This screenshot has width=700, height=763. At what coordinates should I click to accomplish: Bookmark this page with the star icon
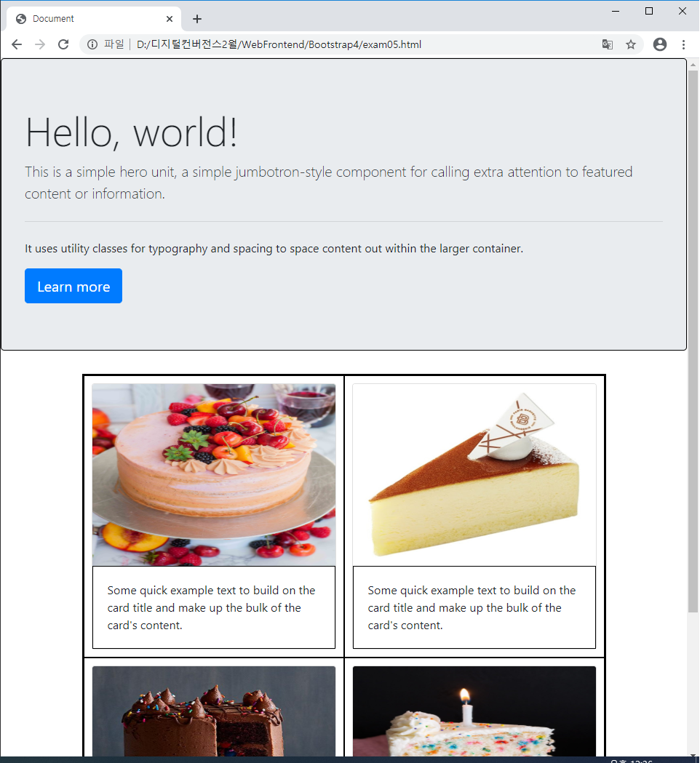[x=631, y=45]
